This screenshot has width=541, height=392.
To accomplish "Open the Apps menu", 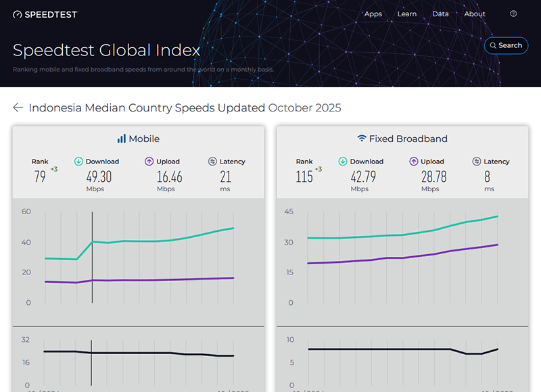I will point(373,14).
